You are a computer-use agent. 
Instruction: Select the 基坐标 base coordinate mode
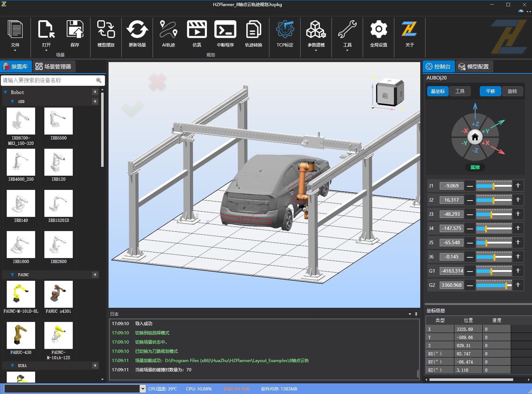pos(438,91)
